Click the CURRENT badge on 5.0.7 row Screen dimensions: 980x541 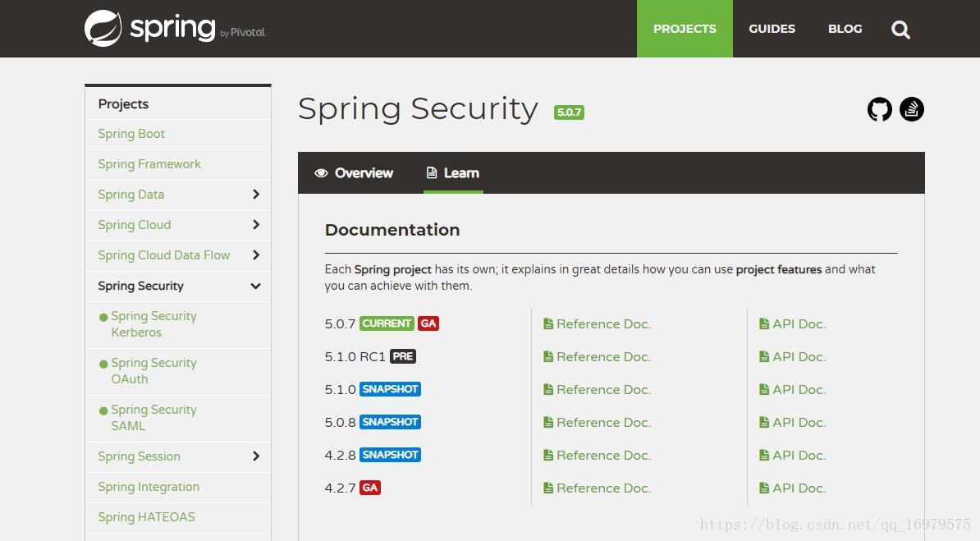click(387, 323)
